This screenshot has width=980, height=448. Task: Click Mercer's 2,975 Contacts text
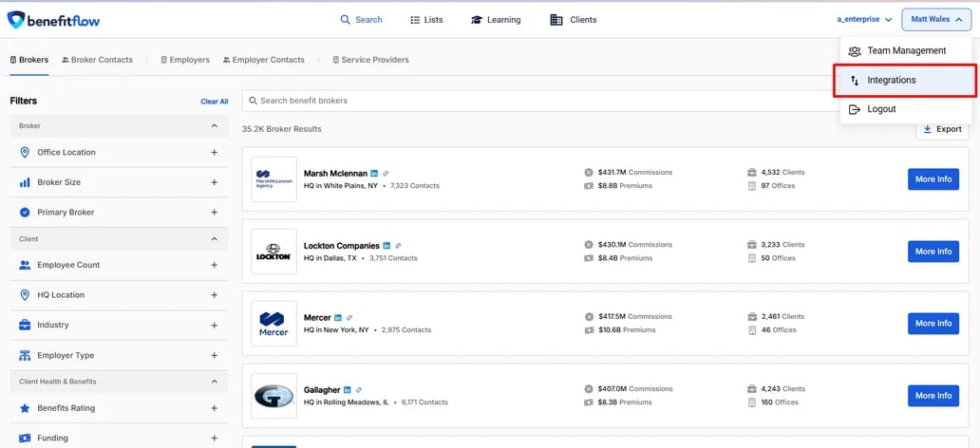point(406,330)
